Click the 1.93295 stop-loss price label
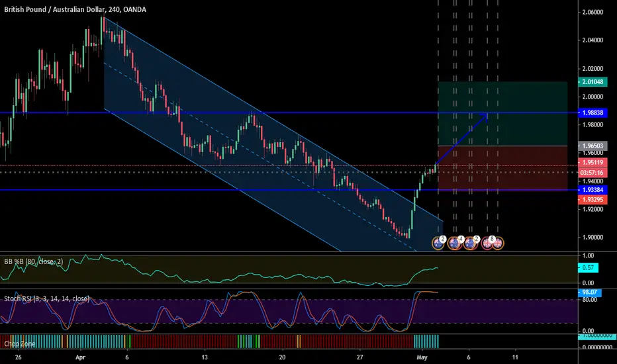Viewport: 617px width, 364px height. (593, 199)
